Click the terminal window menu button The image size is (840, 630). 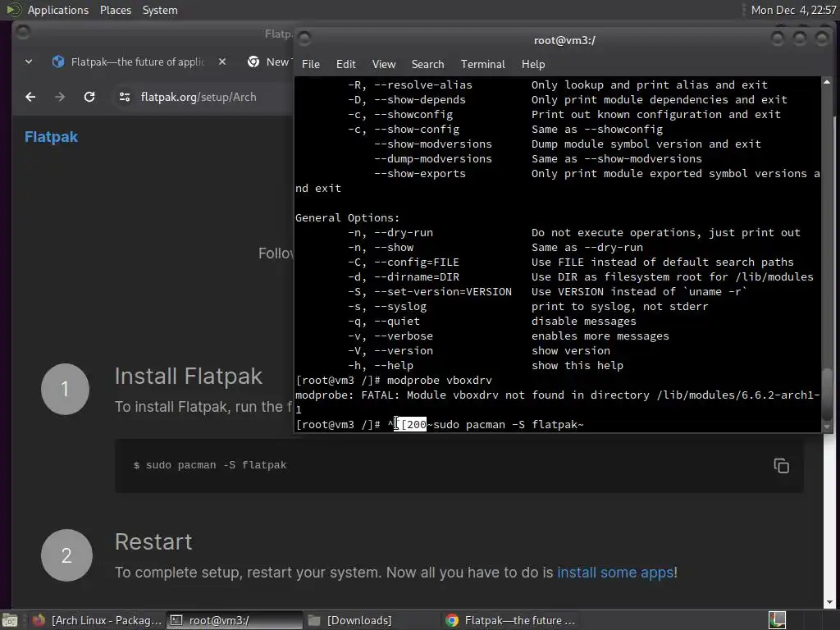[x=304, y=38]
